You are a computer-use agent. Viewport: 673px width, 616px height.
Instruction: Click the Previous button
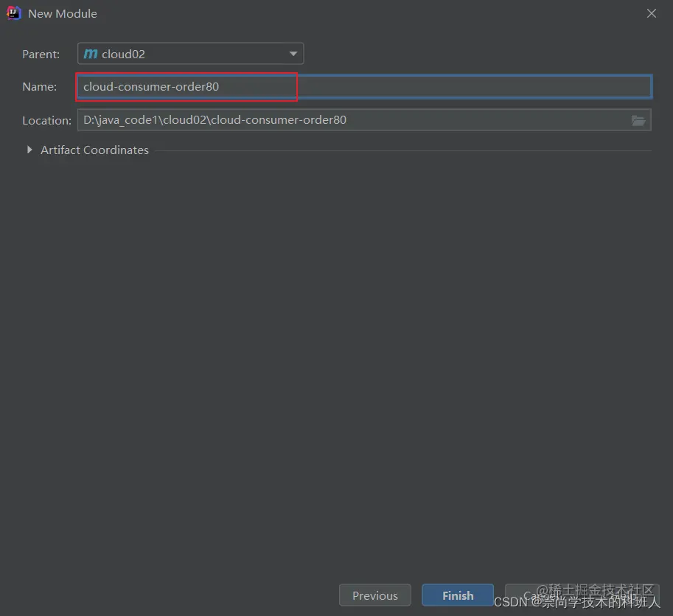(374, 595)
